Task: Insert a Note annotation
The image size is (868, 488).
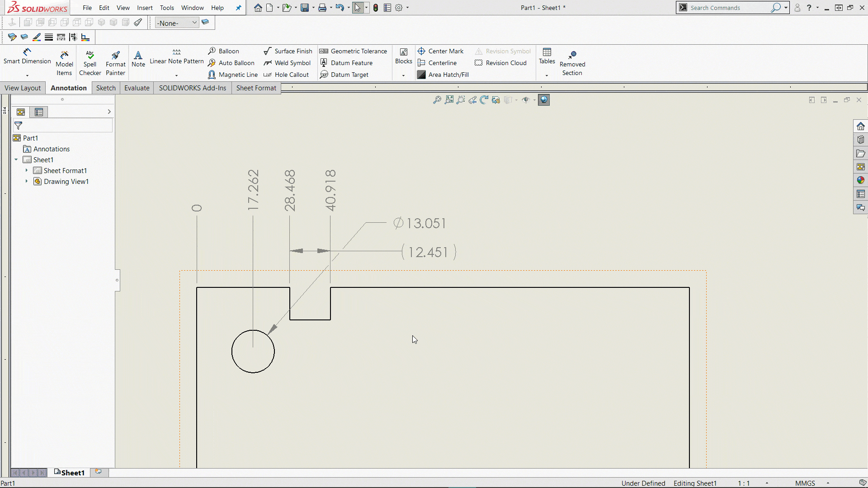Action: 138,59
